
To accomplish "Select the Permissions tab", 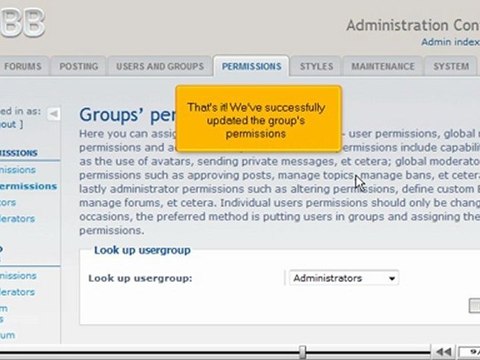I will coord(252,66).
